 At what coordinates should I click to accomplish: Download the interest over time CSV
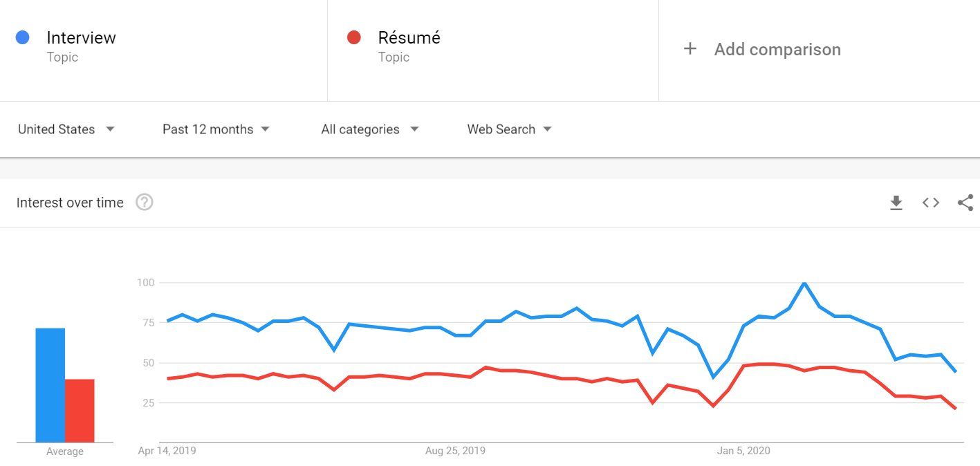896,203
